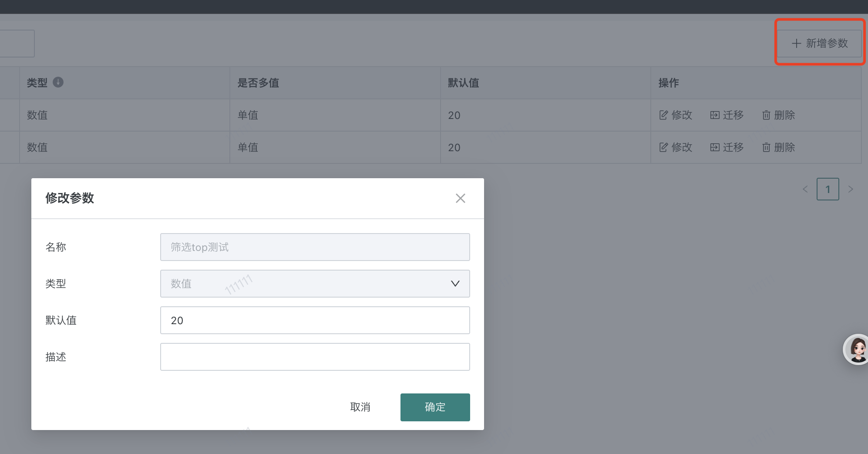868x454 pixels.
Task: Go to previous page with left arrow
Action: point(805,189)
